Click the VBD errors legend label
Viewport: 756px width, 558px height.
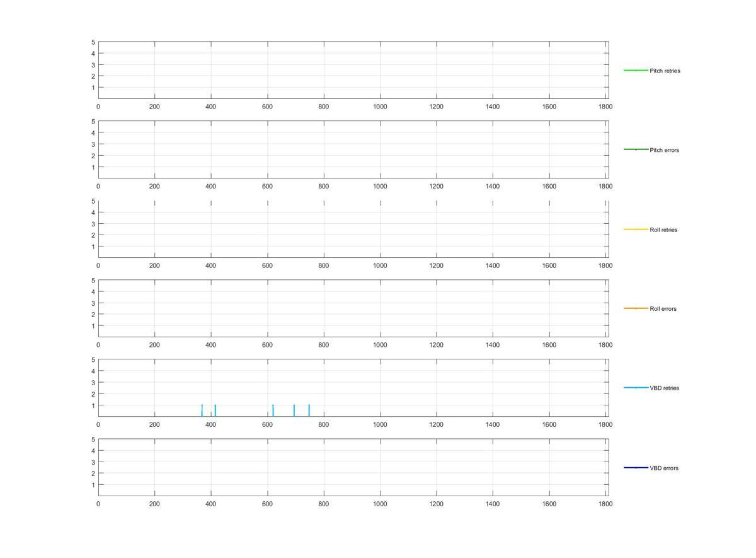pyautogui.click(x=664, y=468)
